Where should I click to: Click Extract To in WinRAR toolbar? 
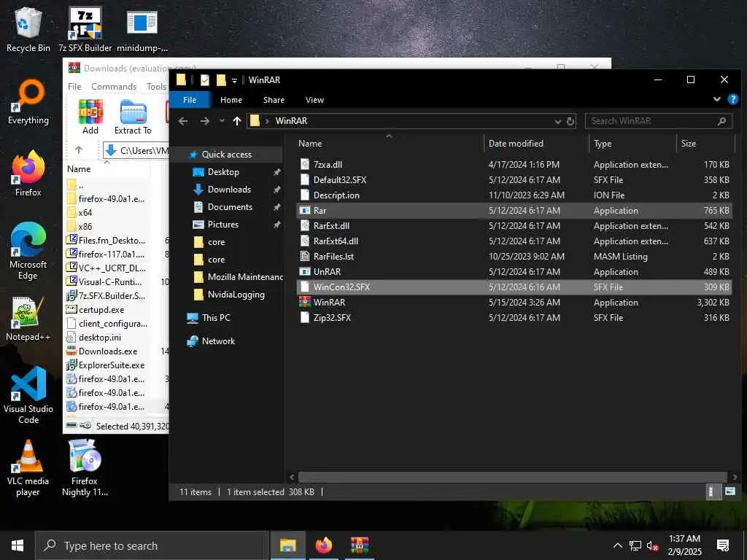pos(133,117)
